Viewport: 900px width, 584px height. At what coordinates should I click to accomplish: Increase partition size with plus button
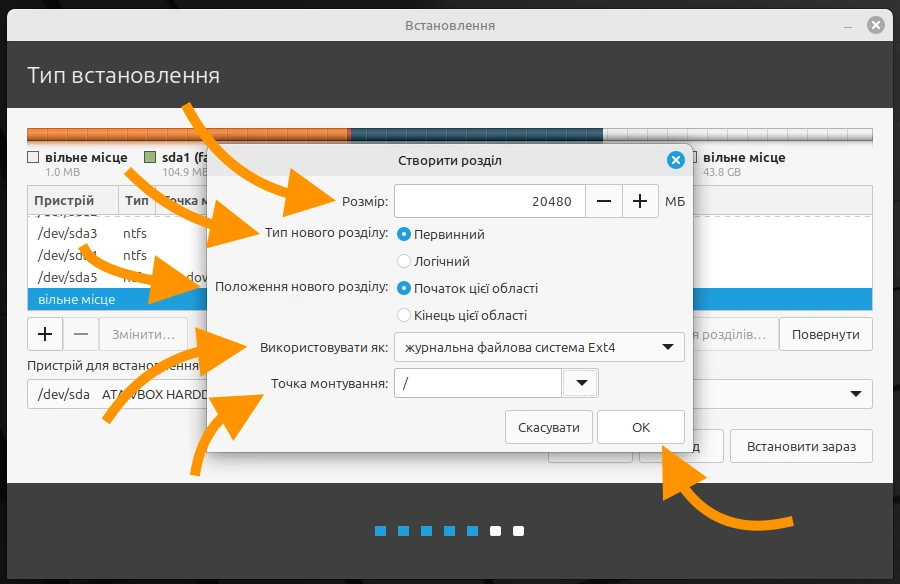coord(639,201)
